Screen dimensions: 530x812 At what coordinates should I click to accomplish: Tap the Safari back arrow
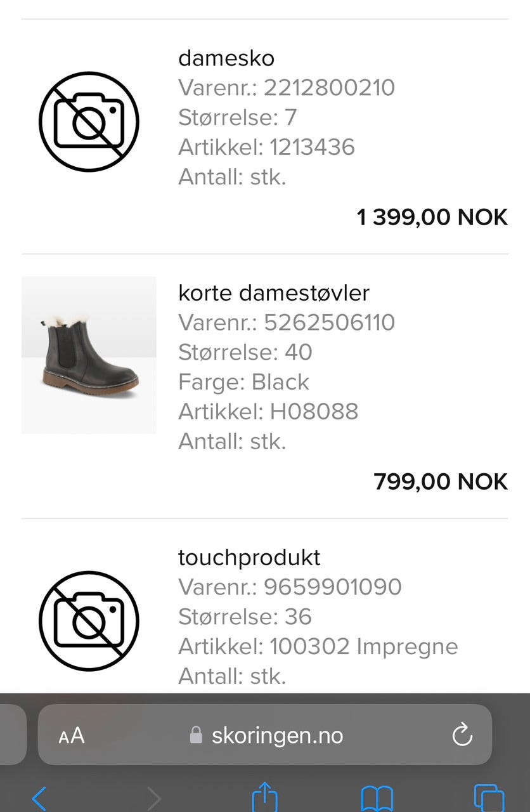click(39, 798)
